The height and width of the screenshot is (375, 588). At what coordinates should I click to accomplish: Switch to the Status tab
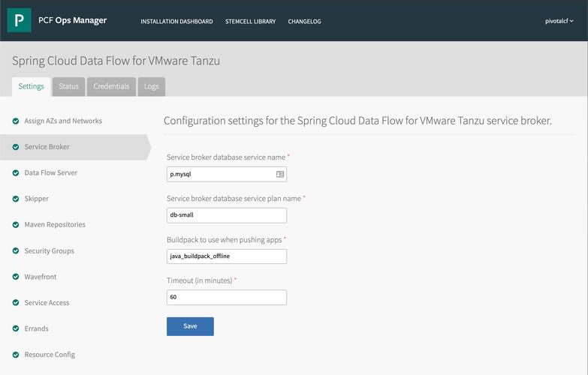(68, 87)
